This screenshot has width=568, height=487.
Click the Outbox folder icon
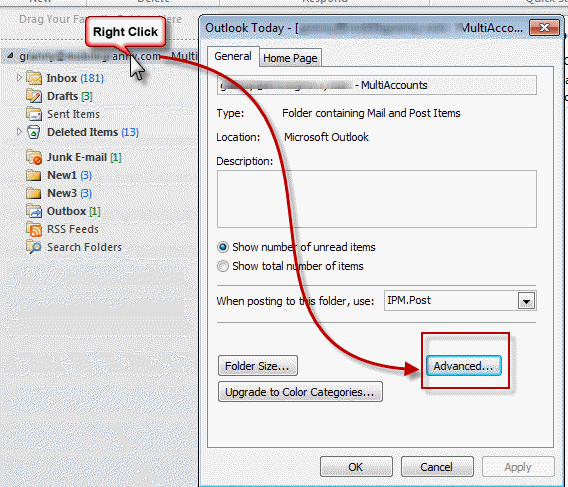pos(34,211)
